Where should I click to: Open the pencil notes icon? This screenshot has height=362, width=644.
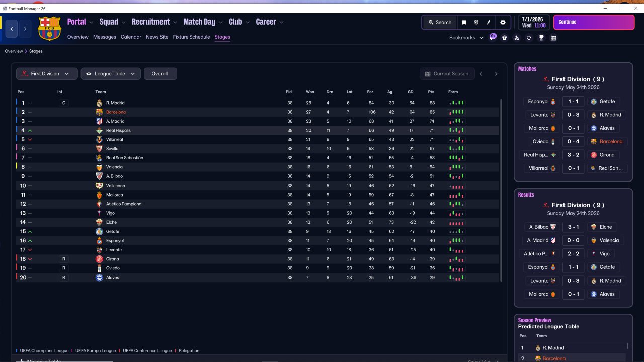click(489, 22)
